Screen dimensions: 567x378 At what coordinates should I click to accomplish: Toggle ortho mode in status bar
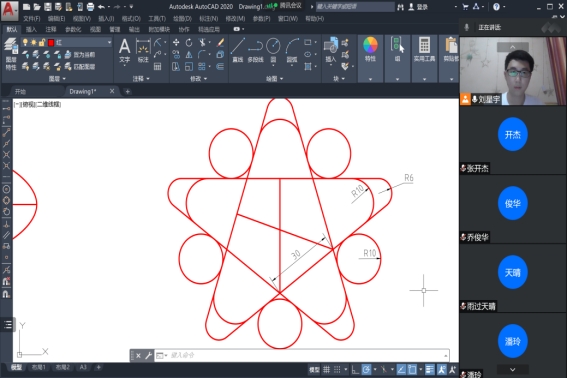pyautogui.click(x=355, y=369)
